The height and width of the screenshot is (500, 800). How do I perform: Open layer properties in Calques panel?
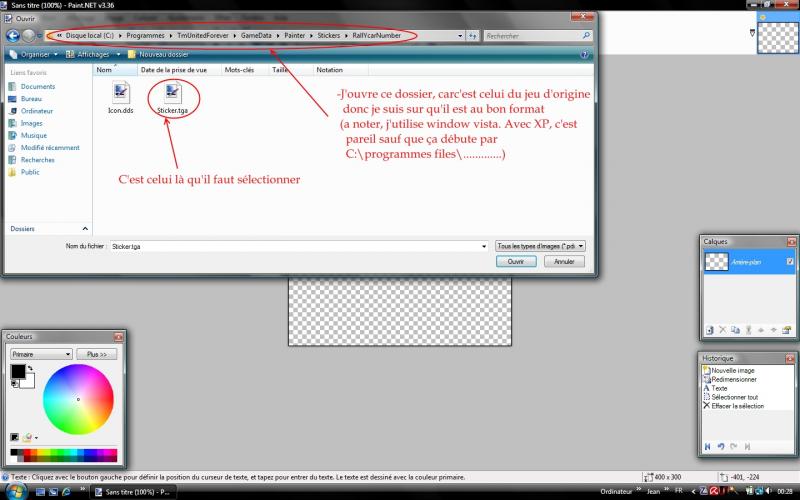click(x=786, y=330)
